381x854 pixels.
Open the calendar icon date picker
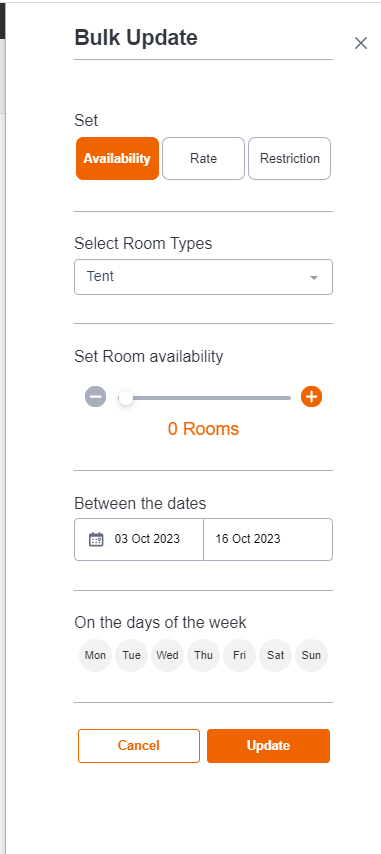click(x=96, y=539)
